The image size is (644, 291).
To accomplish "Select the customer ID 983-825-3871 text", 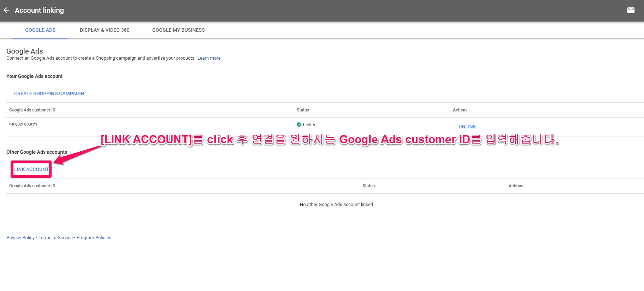I will pos(23,125).
